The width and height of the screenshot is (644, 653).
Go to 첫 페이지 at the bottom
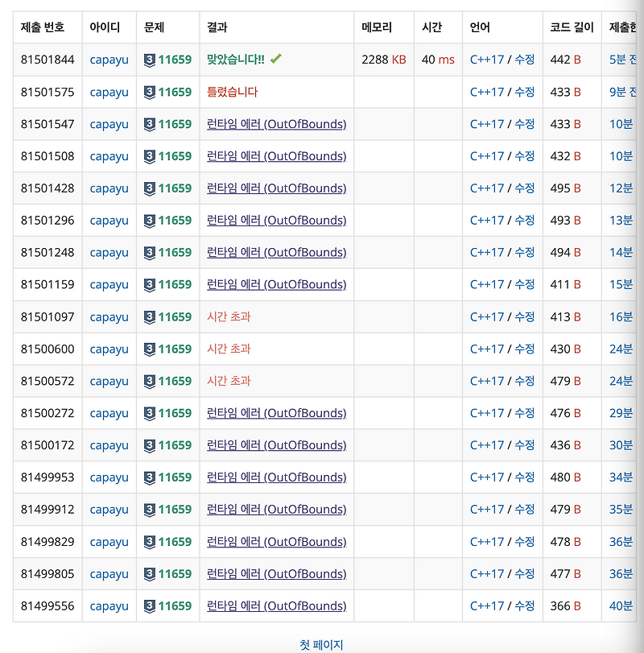(321, 644)
